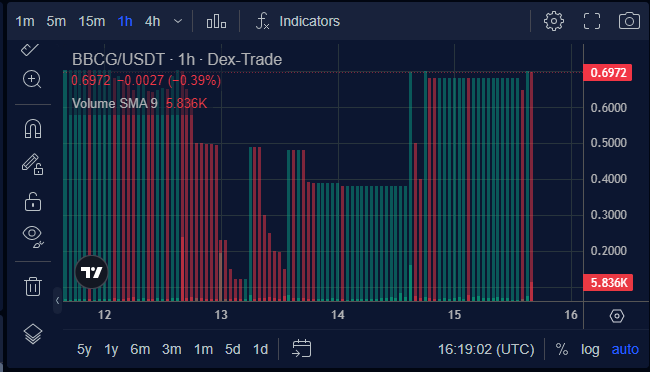Open the Indicators dialog

click(x=298, y=21)
